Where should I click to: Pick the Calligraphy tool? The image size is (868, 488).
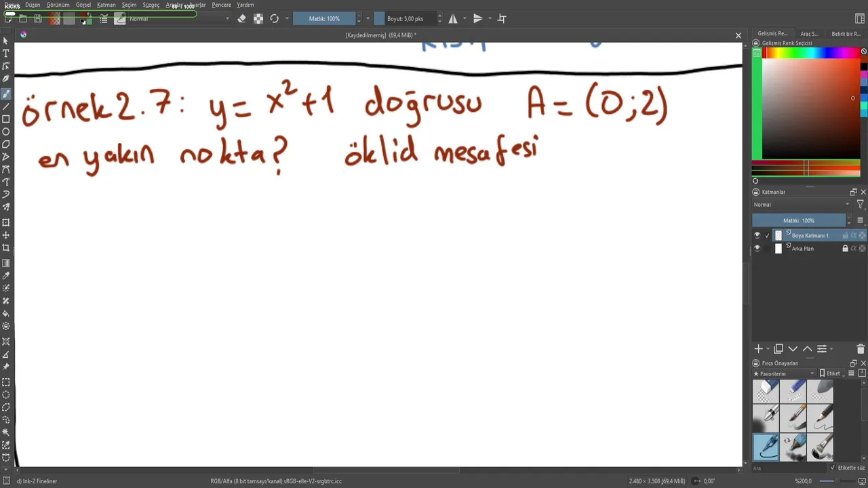tap(6, 79)
